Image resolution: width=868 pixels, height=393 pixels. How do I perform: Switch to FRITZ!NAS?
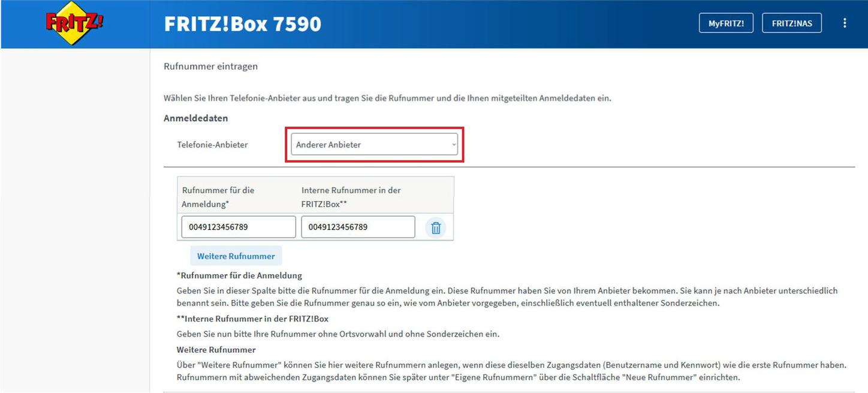pyautogui.click(x=792, y=23)
